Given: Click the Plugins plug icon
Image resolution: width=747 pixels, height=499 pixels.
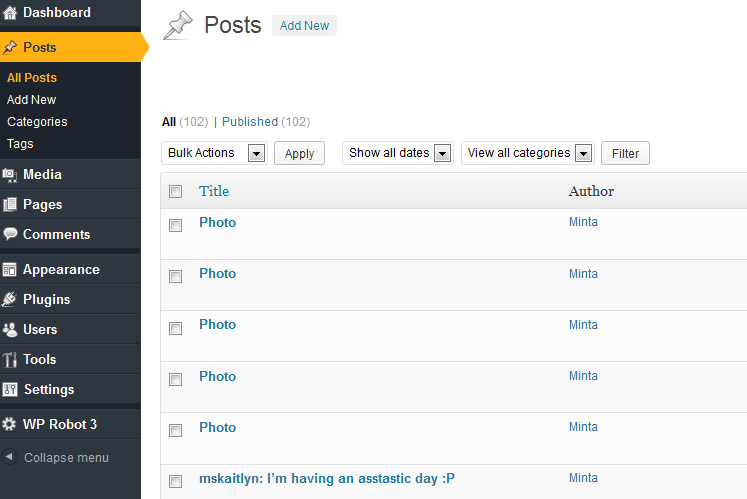Looking at the screenshot, I should click(x=10, y=300).
